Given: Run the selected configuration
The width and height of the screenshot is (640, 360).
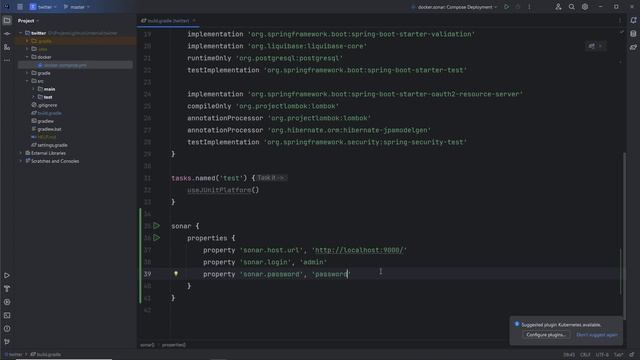Looking at the screenshot, I should coord(507,7).
